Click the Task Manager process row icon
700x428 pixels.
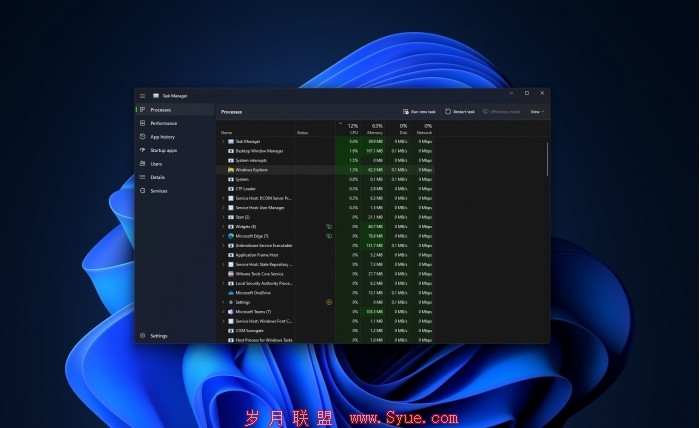coord(231,141)
